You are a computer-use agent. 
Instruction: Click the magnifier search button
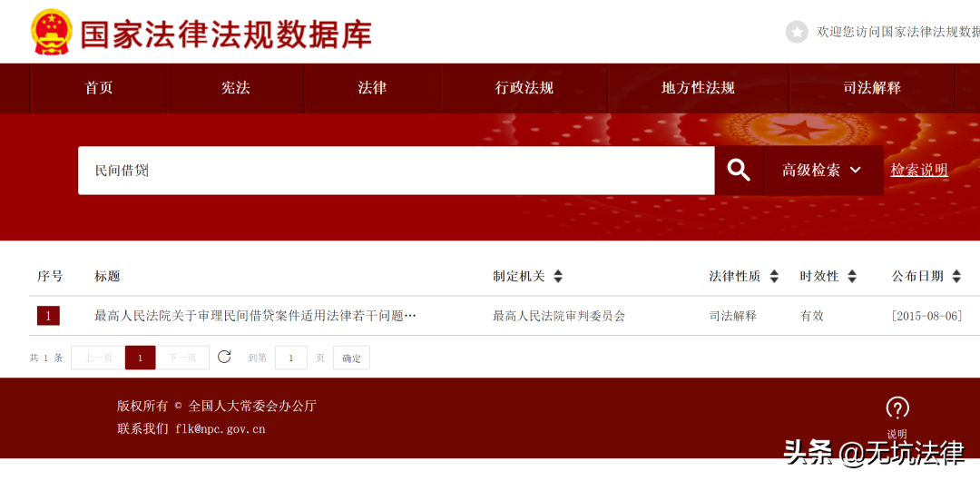[739, 170]
